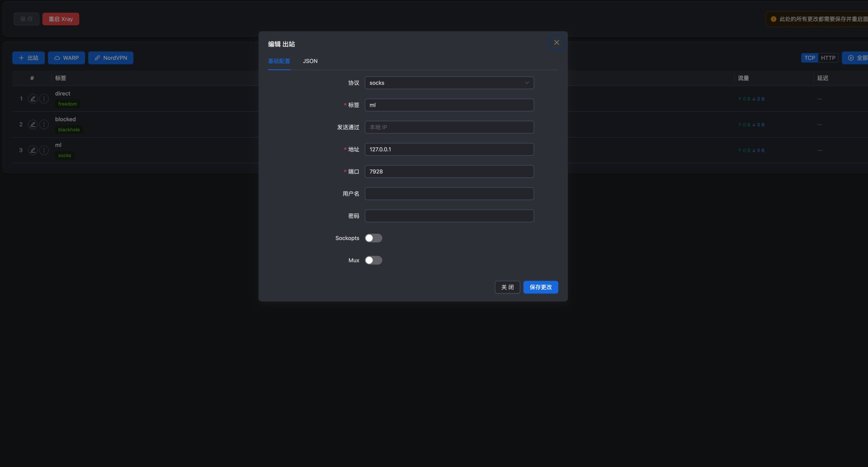Viewport: 868px width, 467px height.
Task: Open the more-options menu for direct outbound
Action: (44, 99)
